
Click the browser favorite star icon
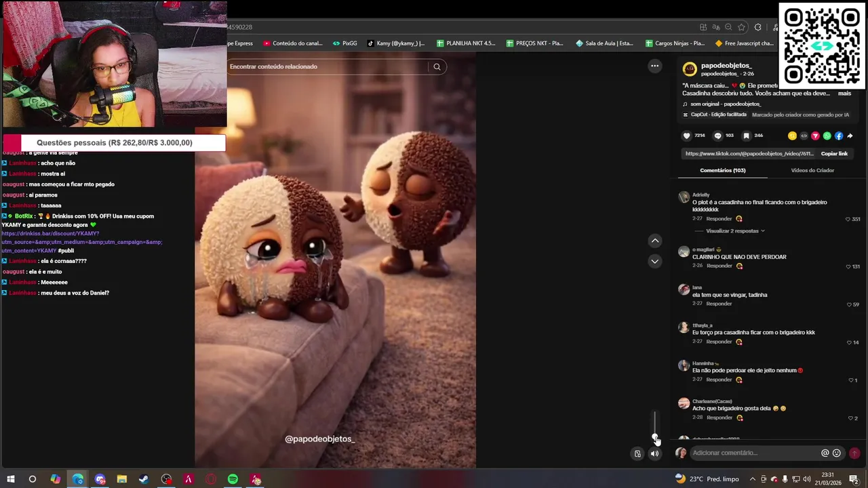point(741,27)
